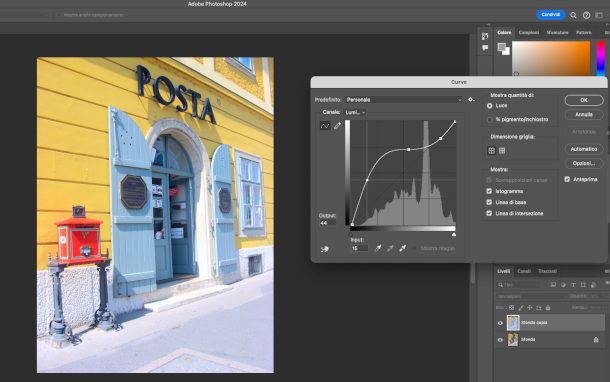This screenshot has width=610, height=382.
Task: Switch to the Sfumature tab
Action: [557, 32]
